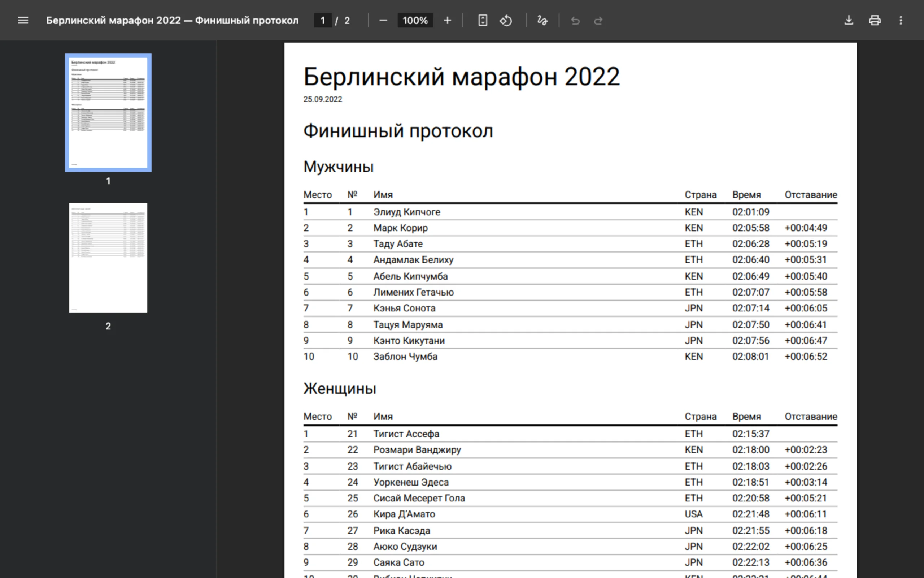Zoom in with the plus icon
Viewport: 924px width, 578px height.
[447, 20]
